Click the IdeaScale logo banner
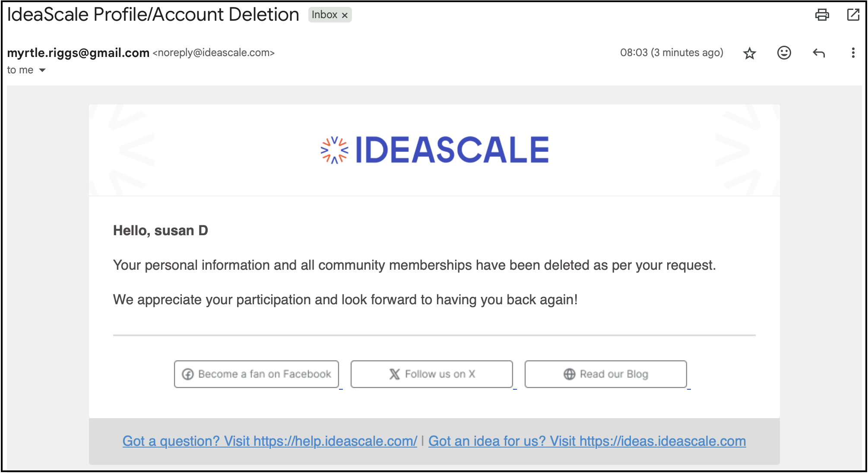Image resolution: width=868 pixels, height=473 pixels. pos(434,150)
